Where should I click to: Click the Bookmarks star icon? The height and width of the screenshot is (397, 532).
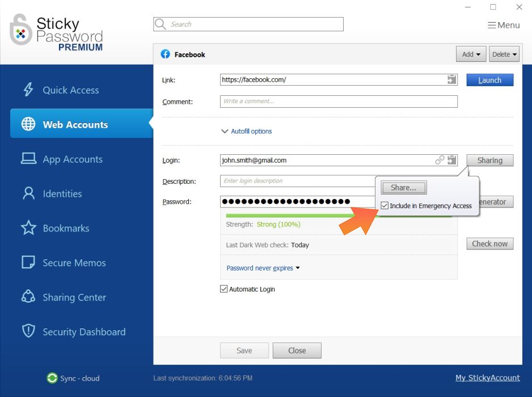(x=28, y=228)
